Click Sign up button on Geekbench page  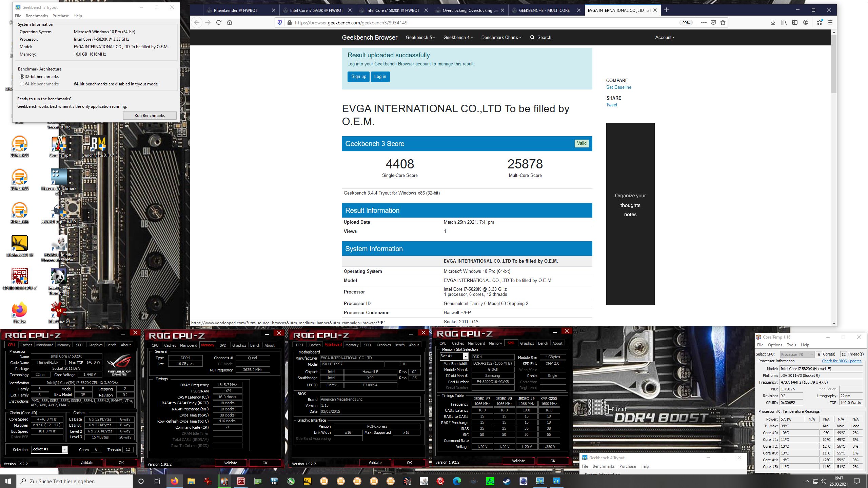point(358,77)
